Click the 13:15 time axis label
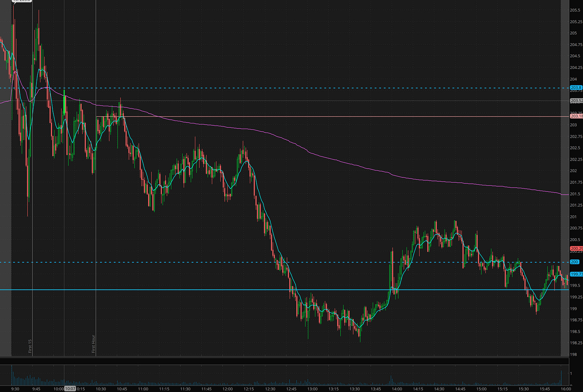 [334, 389]
